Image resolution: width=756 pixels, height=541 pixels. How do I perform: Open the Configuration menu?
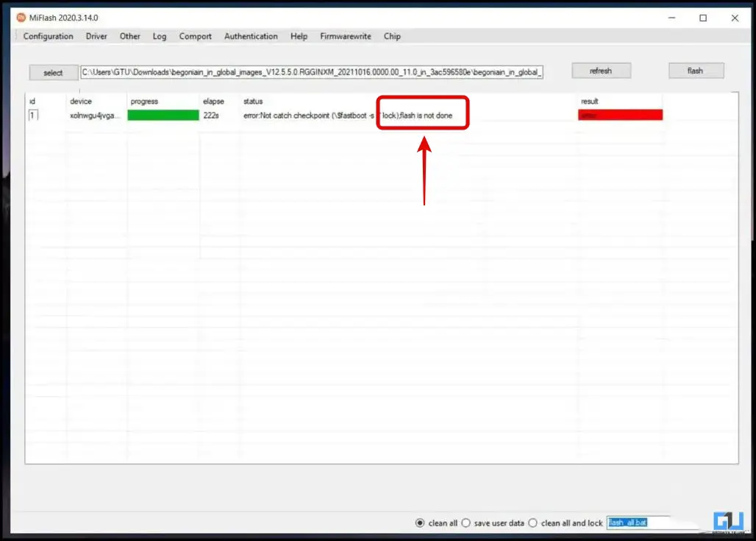49,36
